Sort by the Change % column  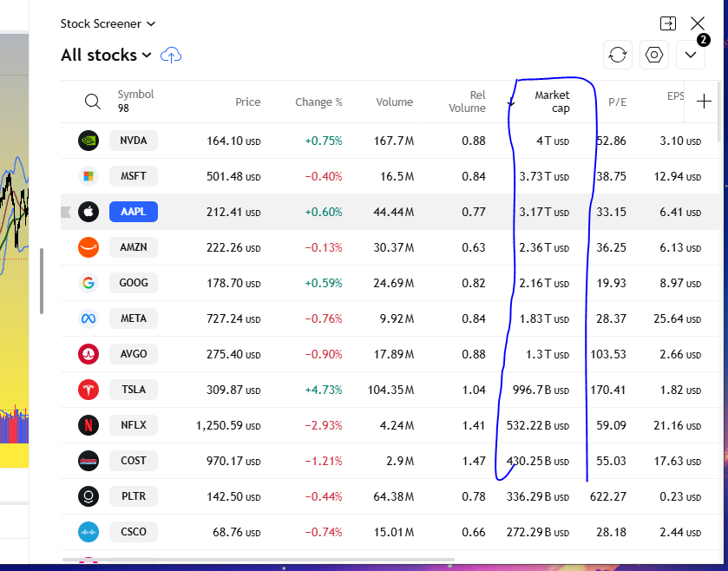click(318, 102)
